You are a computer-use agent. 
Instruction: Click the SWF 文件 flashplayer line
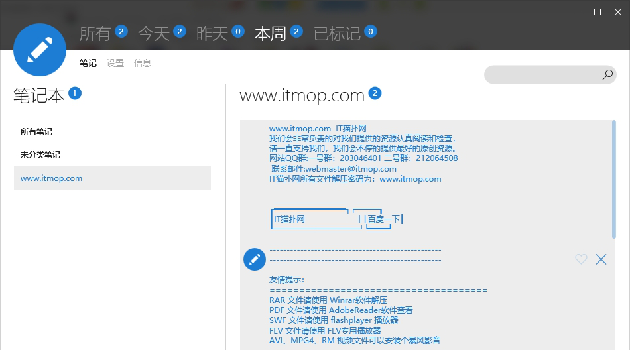(334, 320)
